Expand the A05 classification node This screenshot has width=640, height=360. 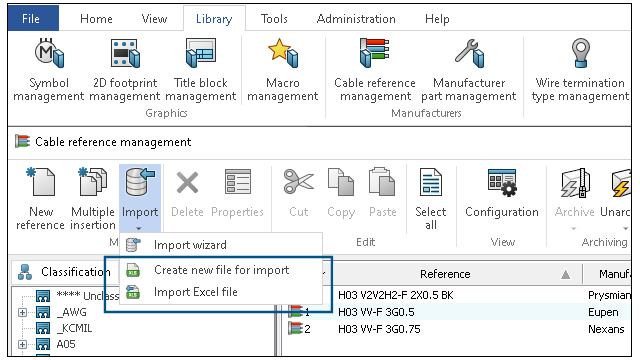(x=22, y=344)
